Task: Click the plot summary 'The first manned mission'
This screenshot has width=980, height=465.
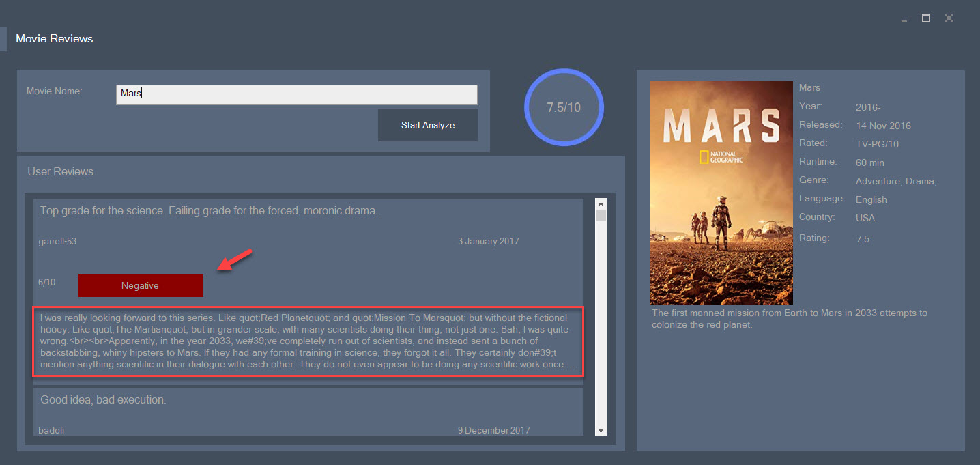Action: click(x=790, y=319)
